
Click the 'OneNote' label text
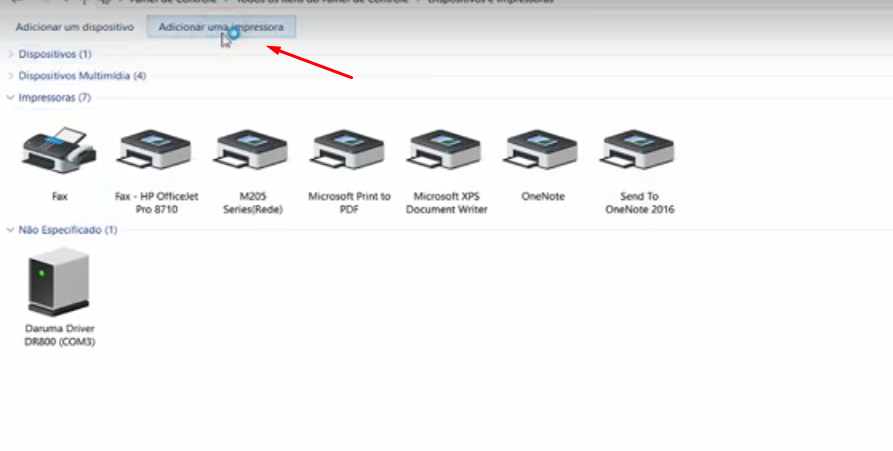coord(543,196)
